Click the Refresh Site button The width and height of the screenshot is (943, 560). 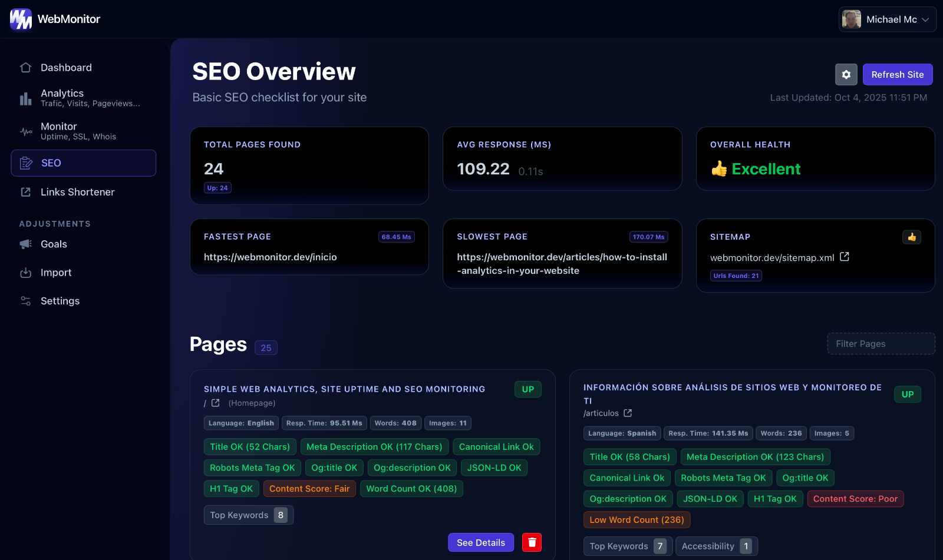[x=897, y=74]
